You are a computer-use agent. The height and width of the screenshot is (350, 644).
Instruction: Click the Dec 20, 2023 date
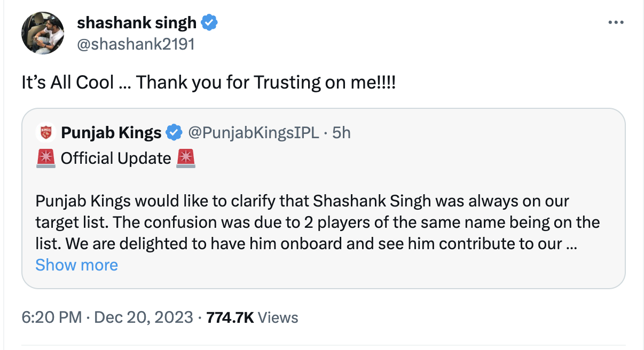[x=143, y=317]
